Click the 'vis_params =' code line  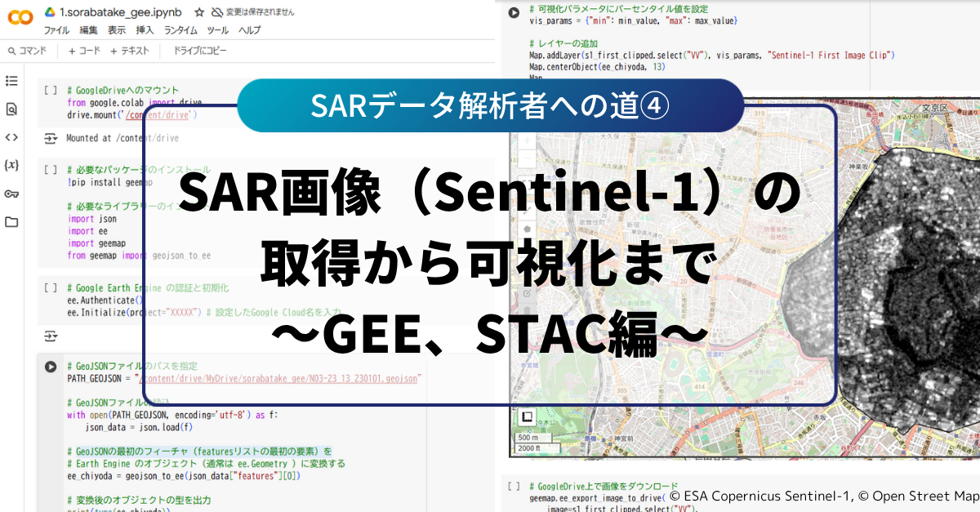point(634,19)
